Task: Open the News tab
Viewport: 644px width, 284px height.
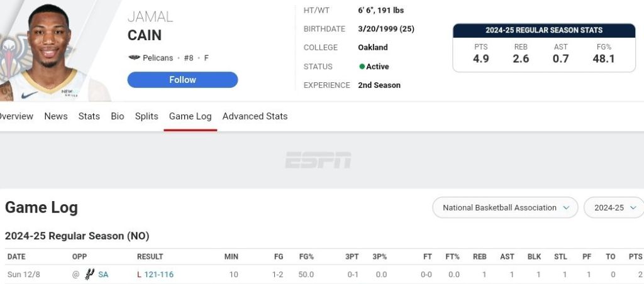Action: (x=56, y=116)
